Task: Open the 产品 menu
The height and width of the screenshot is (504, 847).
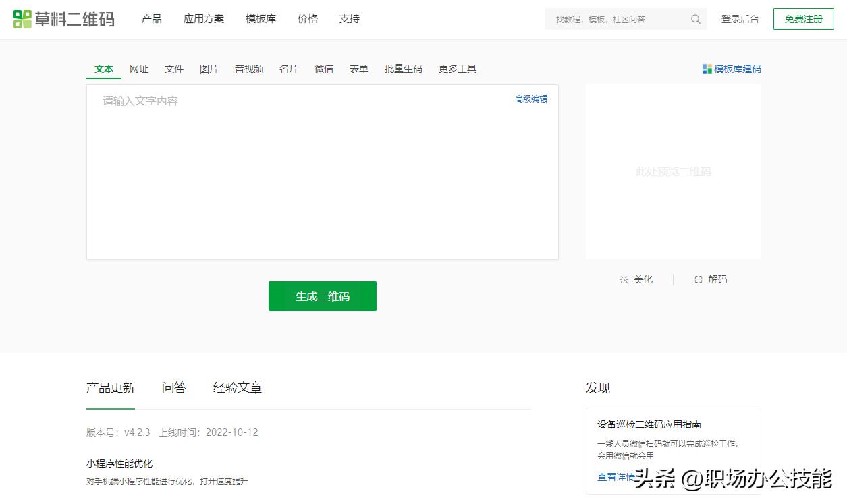Action: pyautogui.click(x=151, y=19)
